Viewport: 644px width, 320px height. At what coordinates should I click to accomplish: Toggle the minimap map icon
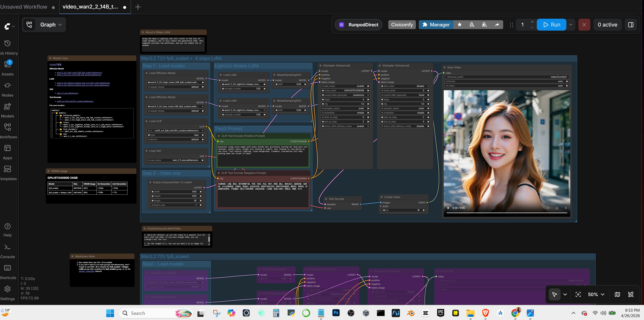point(617,294)
